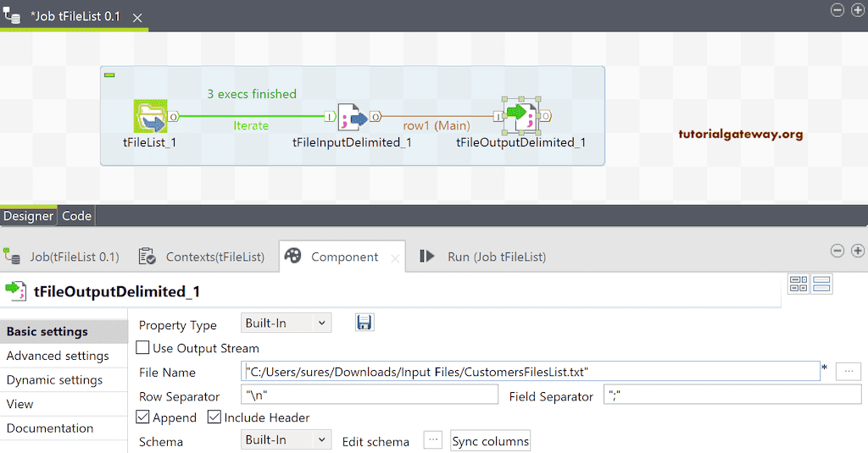Switch to form layout view icon
The height and width of the screenshot is (453, 868).
(821, 284)
